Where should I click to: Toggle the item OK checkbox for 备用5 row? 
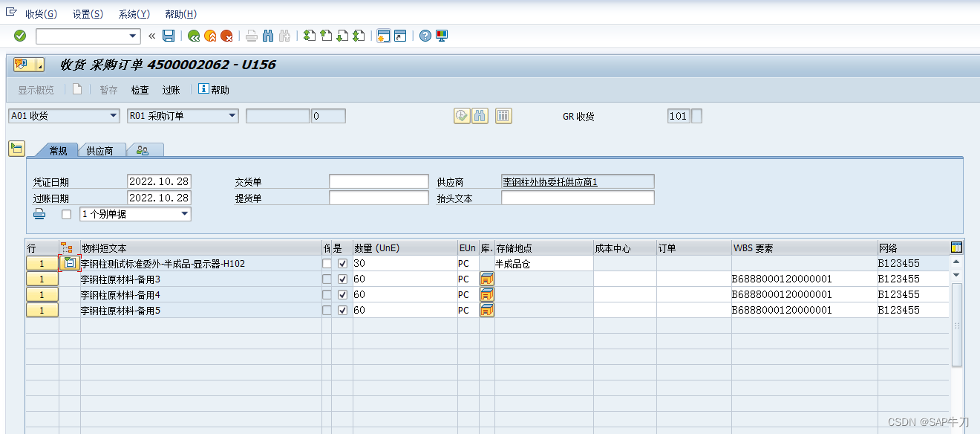coord(342,310)
